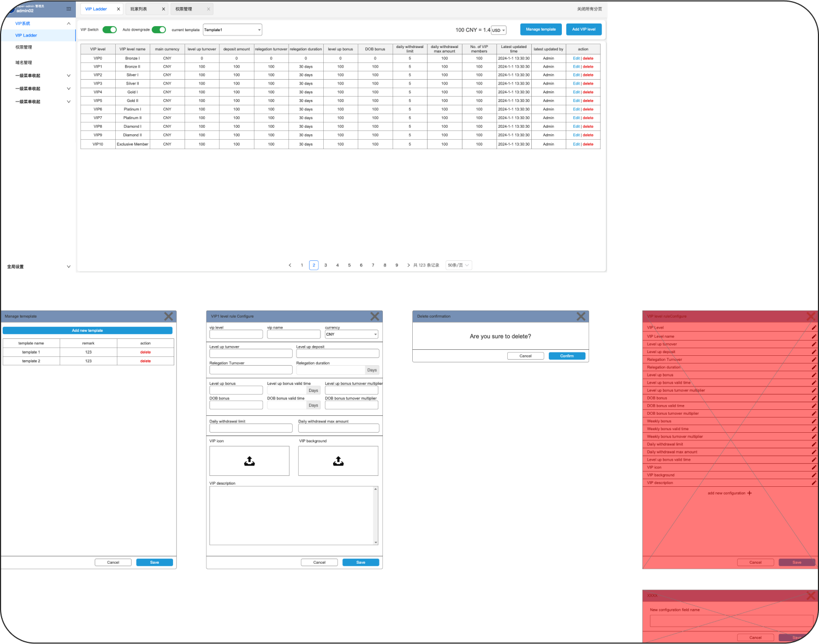The width and height of the screenshot is (819, 644).
Task: Click Edit link for VIP3 row
Action: coord(576,84)
